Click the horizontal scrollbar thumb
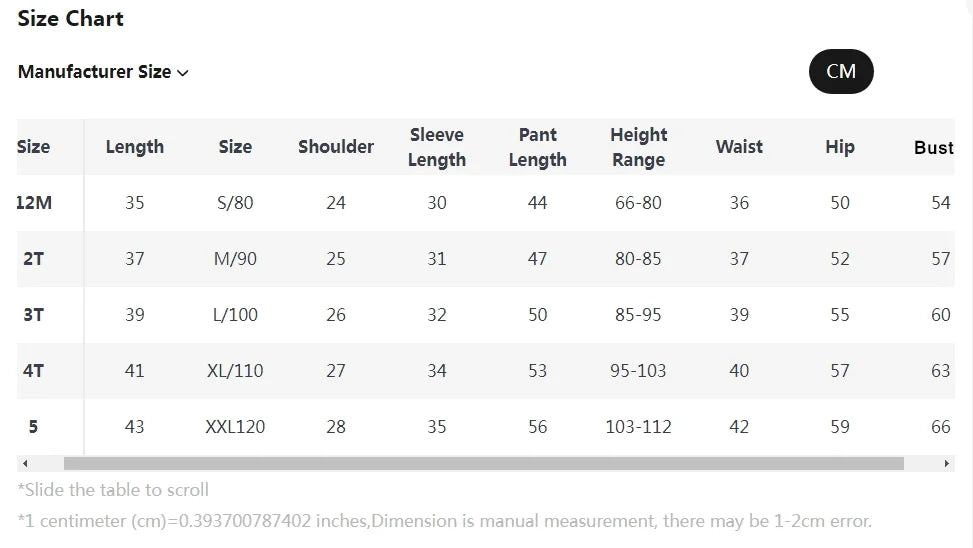 tap(483, 464)
